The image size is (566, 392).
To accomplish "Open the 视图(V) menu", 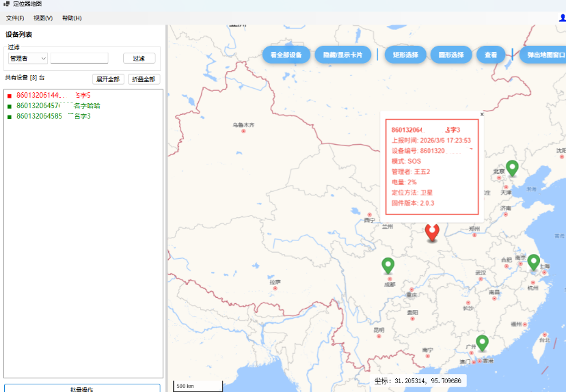I will (x=43, y=18).
